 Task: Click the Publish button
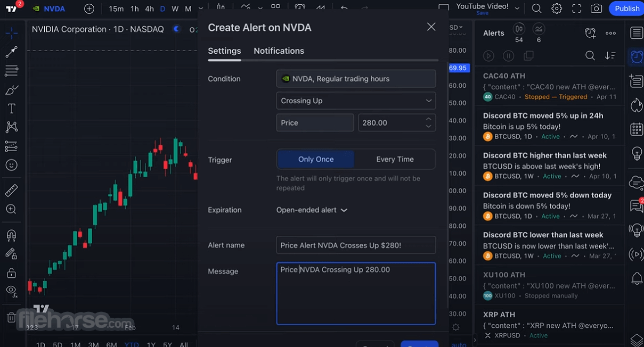click(x=627, y=9)
